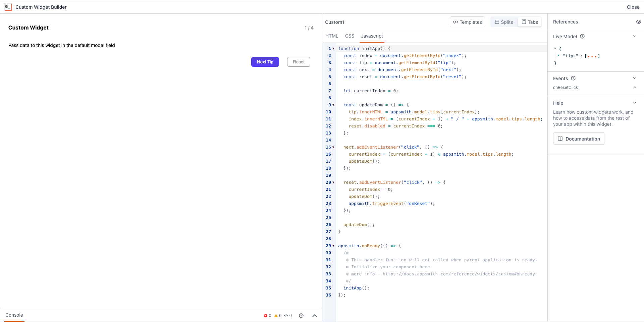Switch to Splits layout
The height and width of the screenshot is (322, 644).
tap(503, 22)
